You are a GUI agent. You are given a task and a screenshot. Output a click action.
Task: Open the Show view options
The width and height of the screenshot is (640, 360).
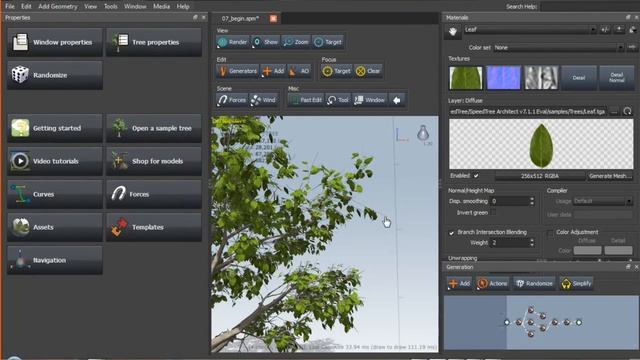(x=265, y=42)
